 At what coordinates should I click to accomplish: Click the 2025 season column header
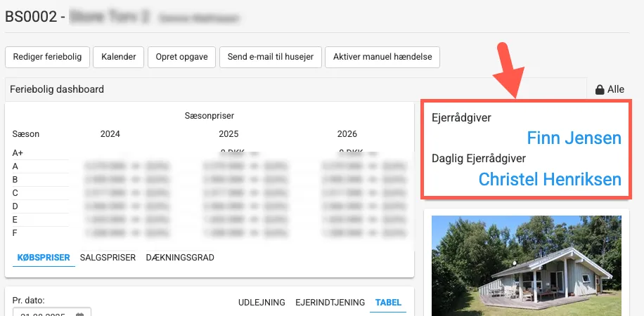pyautogui.click(x=228, y=133)
